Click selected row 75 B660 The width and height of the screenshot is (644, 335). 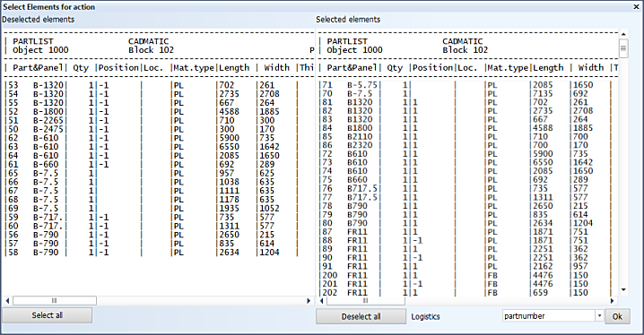(x=468, y=180)
